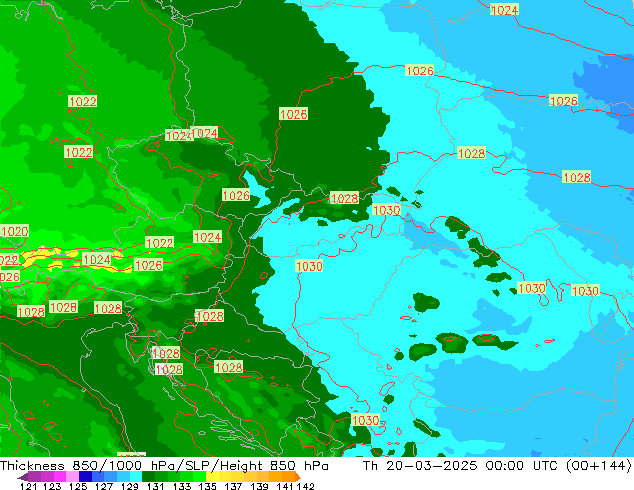Select the legend value 135
This screenshot has height=490, width=634.
coord(206,486)
